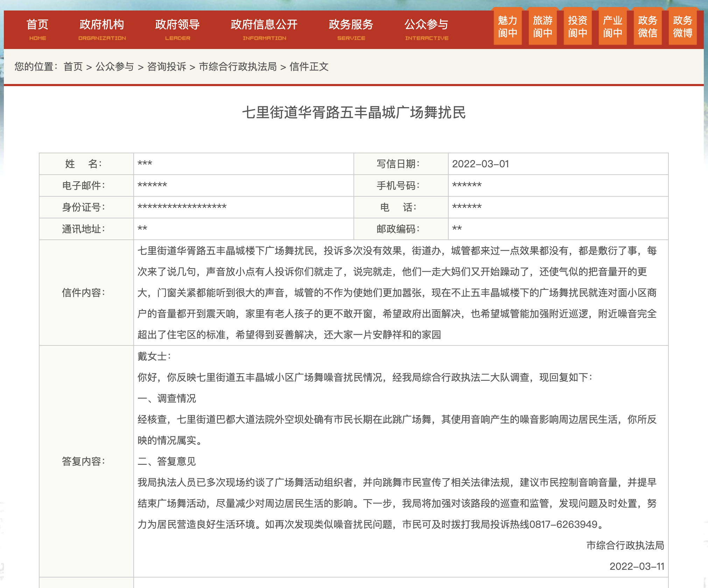Click 市综合行政执法局 in the breadcrumb
The image size is (708, 588).
coord(240,67)
